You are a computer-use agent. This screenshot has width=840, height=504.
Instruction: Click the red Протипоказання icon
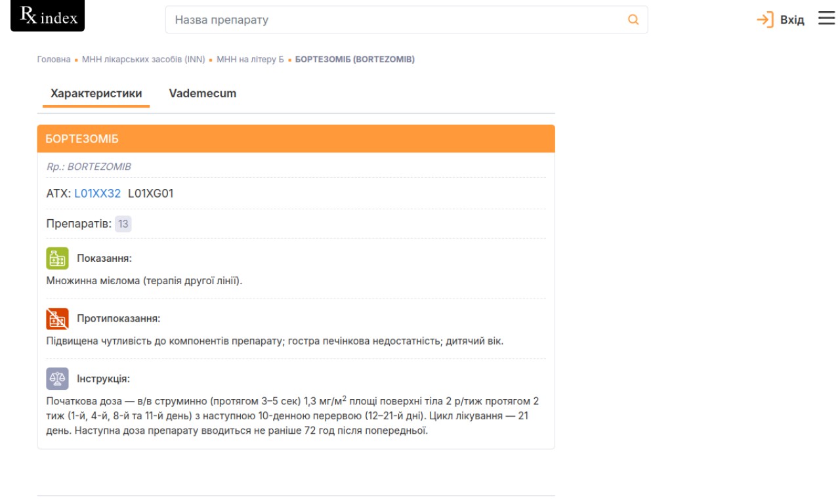pos(57,318)
